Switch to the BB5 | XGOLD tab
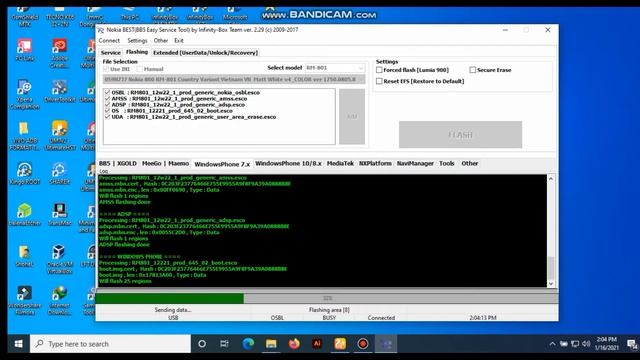 [x=118, y=163]
